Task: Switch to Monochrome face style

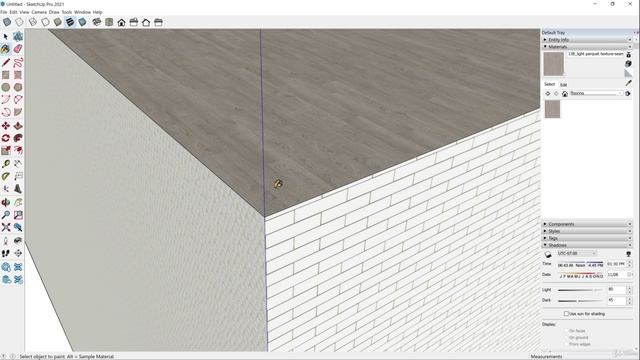Action: (x=82, y=22)
